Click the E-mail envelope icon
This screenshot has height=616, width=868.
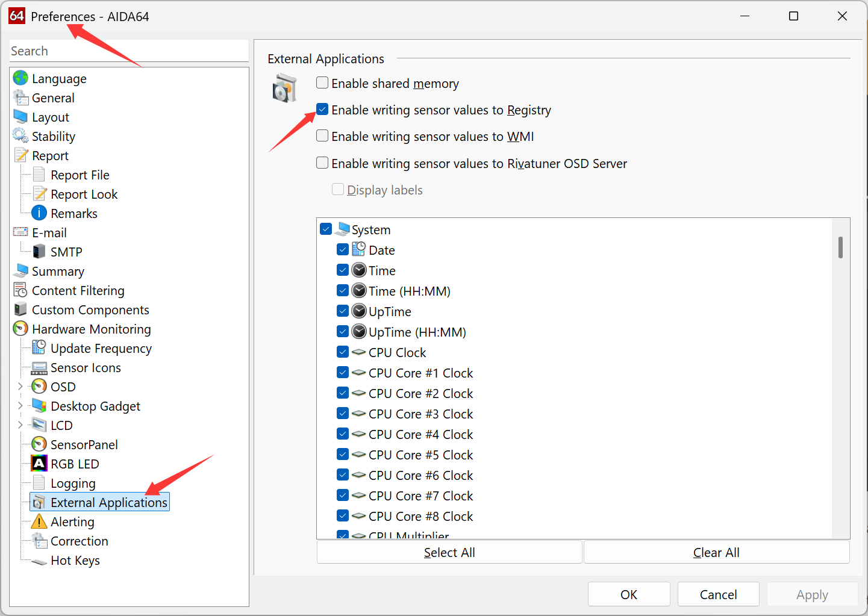coord(20,232)
